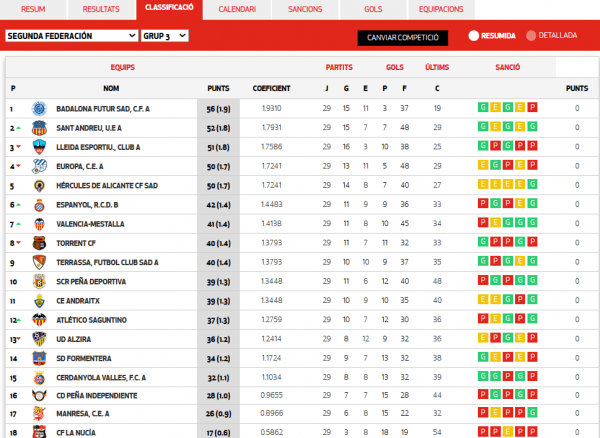
Task: Switch to the Resultats tab
Action: (101, 9)
